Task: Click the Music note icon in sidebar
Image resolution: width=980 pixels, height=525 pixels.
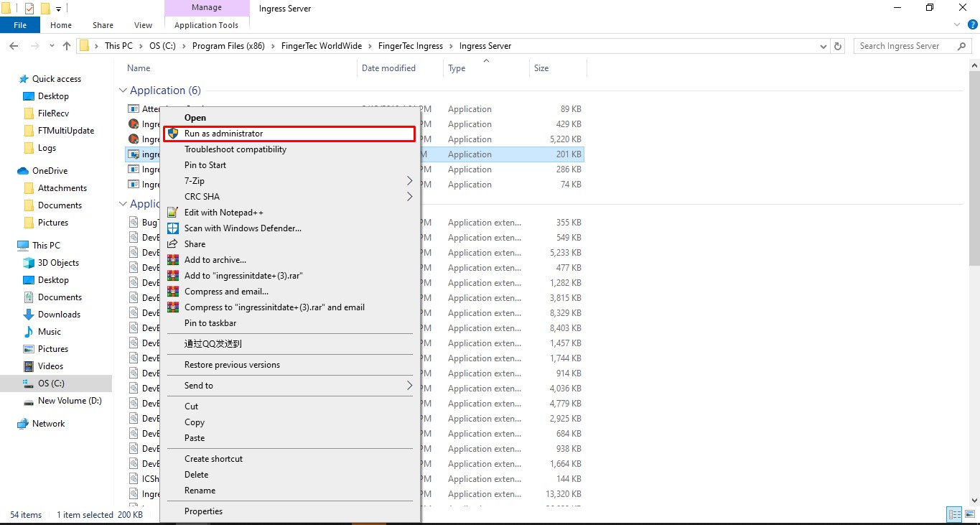Action: (x=29, y=332)
